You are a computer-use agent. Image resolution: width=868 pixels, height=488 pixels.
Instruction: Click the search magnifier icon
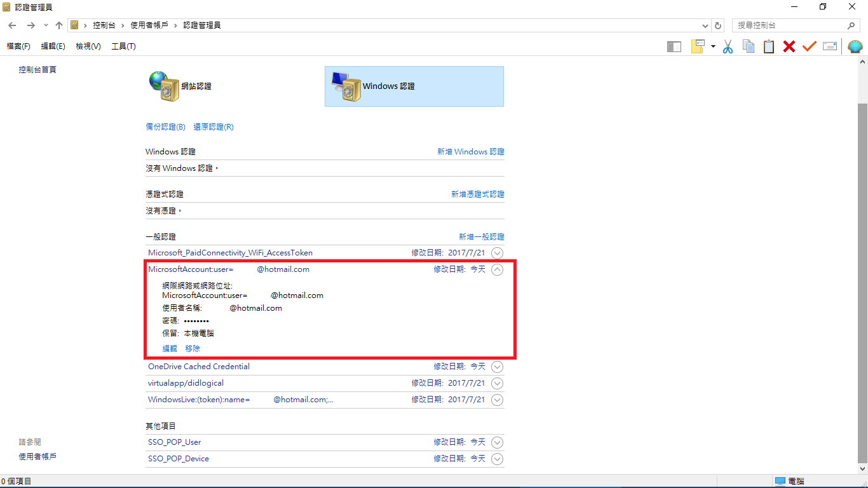click(x=852, y=25)
